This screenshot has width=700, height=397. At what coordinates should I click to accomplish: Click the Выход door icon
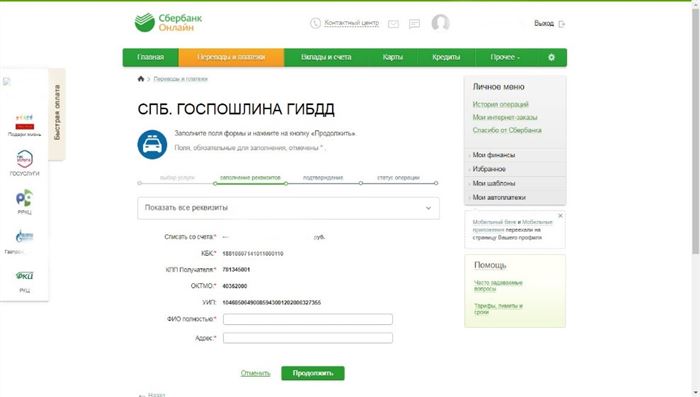coord(562,24)
